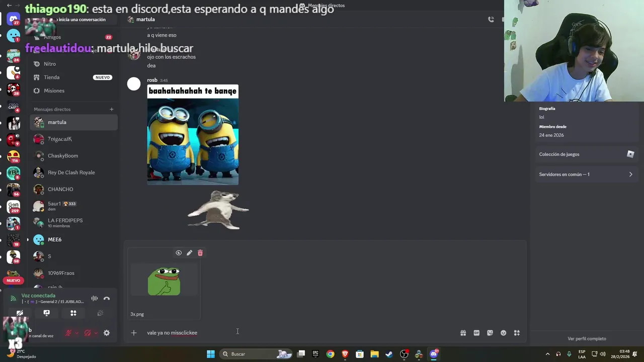Open the system volume control

pyautogui.click(x=603, y=354)
